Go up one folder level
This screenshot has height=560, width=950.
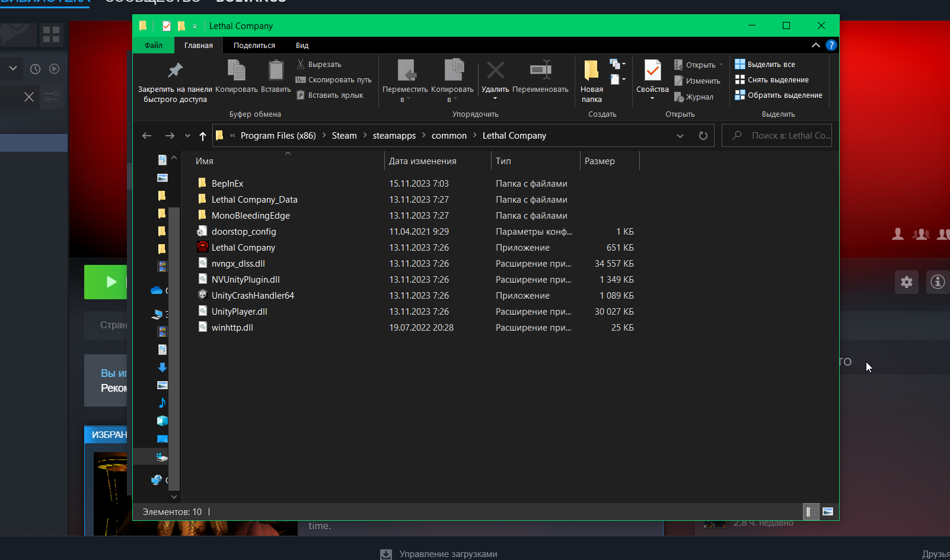(x=203, y=136)
